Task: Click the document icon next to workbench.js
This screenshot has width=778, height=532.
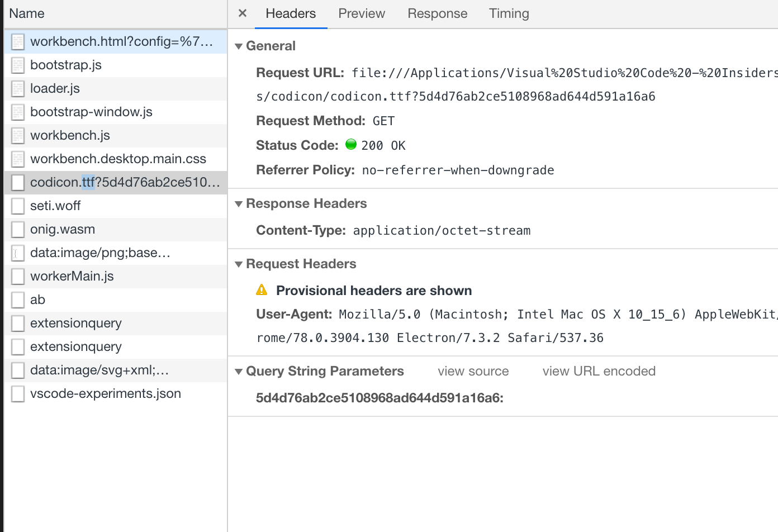Action: [x=17, y=135]
